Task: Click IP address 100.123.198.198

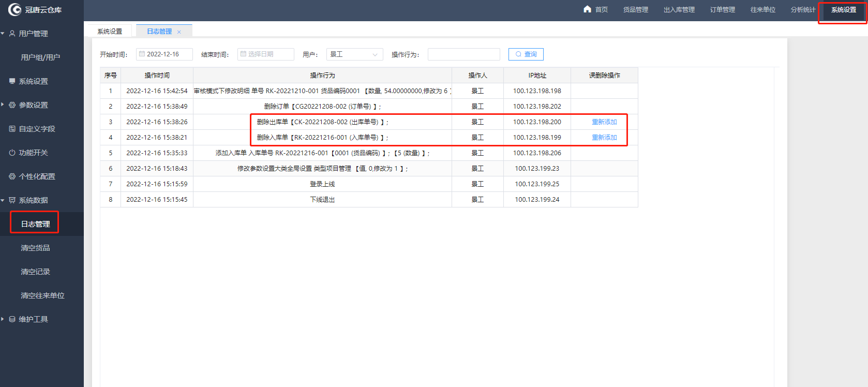Action: pos(537,91)
